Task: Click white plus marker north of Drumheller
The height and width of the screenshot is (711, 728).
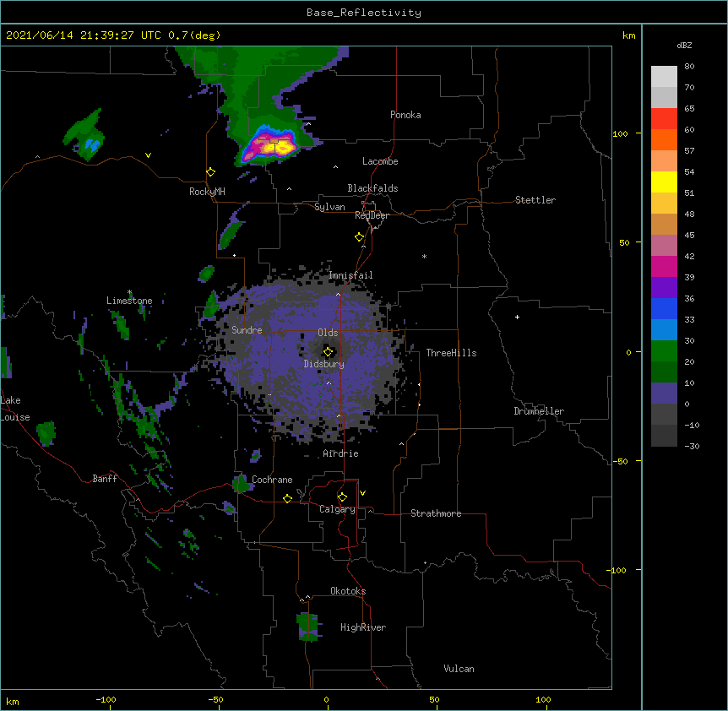Action: pyautogui.click(x=517, y=317)
